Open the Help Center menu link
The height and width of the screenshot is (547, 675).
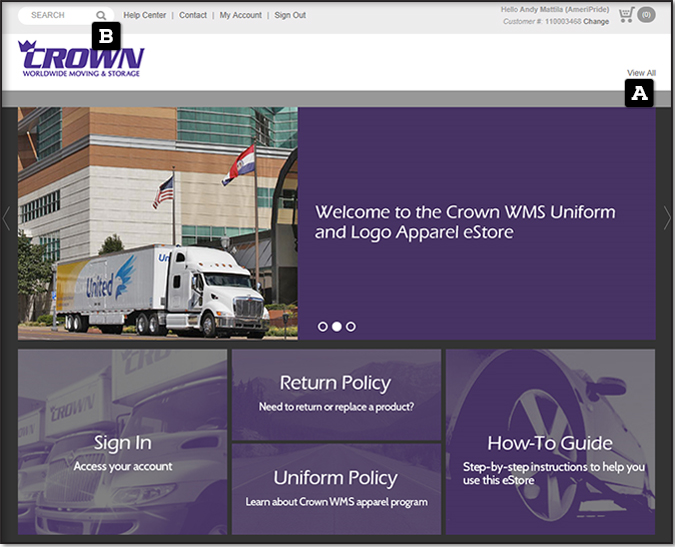pos(145,16)
